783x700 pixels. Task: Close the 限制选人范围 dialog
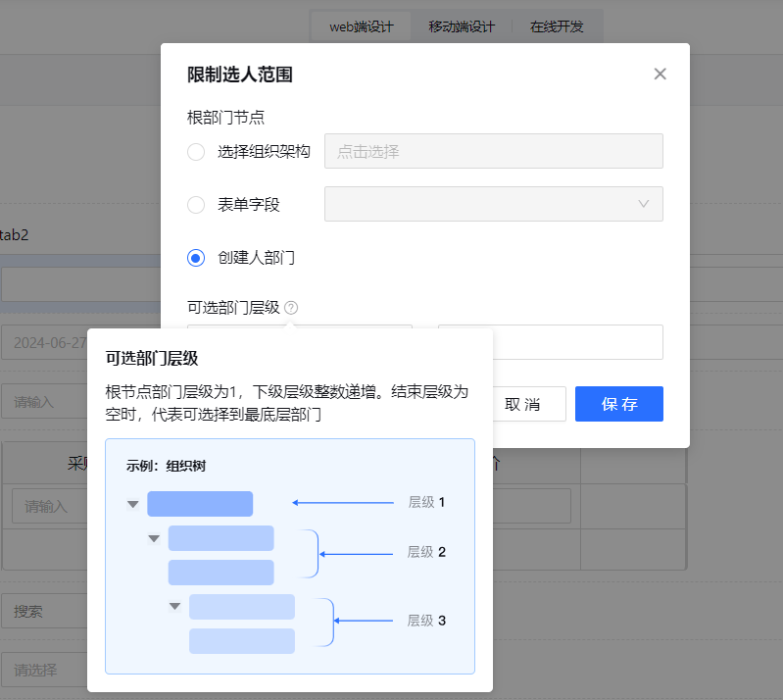[x=660, y=74]
